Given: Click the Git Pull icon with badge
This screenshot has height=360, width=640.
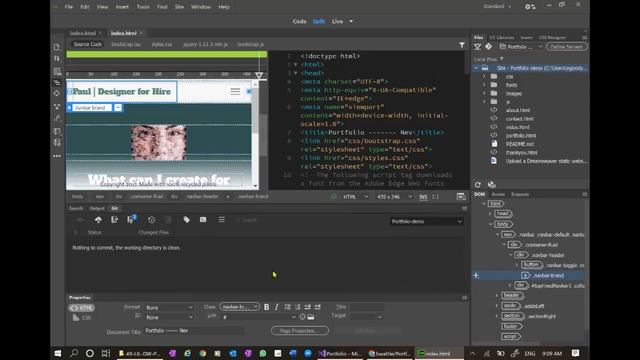Looking at the screenshot, I should [131, 219].
